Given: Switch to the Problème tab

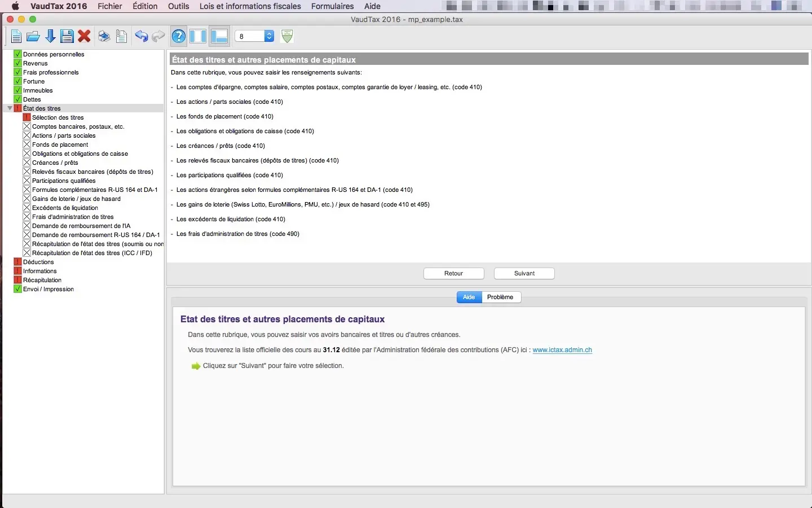Looking at the screenshot, I should (500, 297).
